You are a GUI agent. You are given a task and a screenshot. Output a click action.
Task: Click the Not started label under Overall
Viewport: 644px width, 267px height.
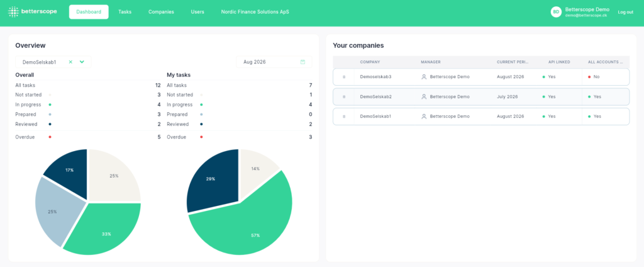point(28,94)
